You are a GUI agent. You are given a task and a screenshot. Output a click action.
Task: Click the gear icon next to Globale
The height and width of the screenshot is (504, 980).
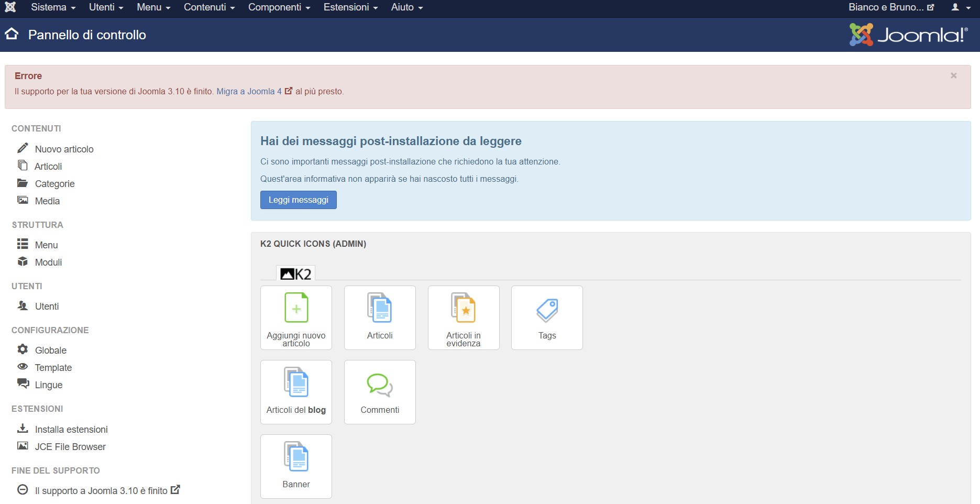pos(23,349)
